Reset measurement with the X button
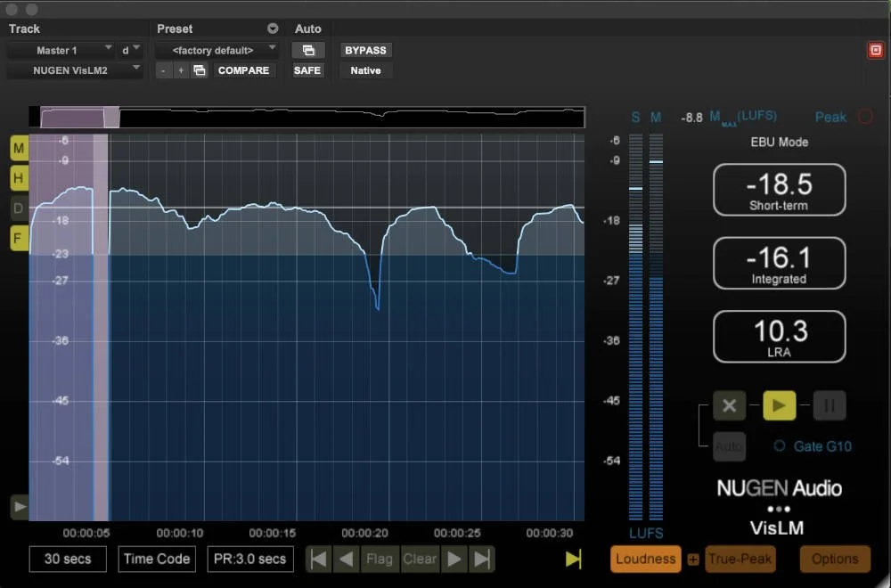The image size is (891, 588). point(730,405)
